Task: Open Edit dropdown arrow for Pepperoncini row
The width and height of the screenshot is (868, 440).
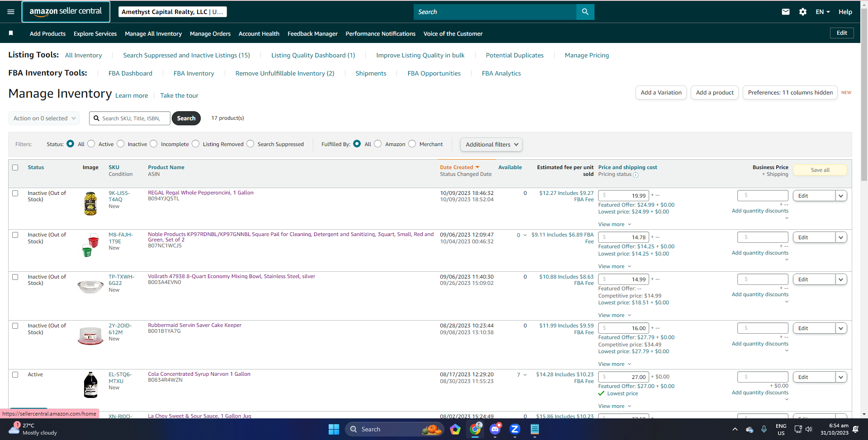Action: tap(841, 196)
